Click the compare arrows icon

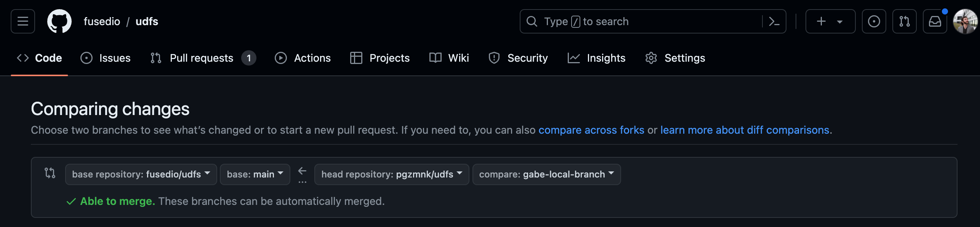click(x=50, y=173)
